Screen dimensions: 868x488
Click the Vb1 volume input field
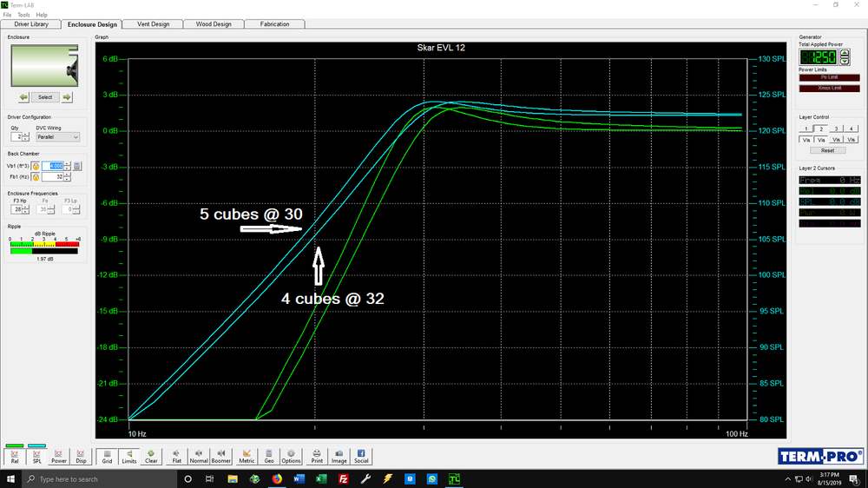coord(53,166)
